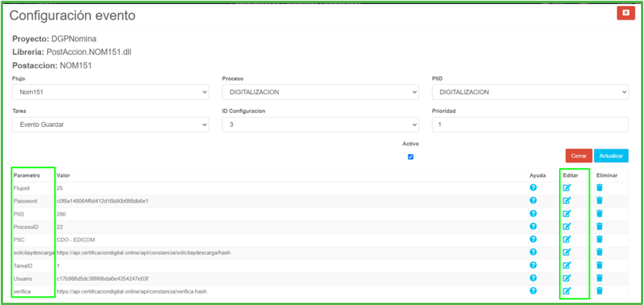Open help for the Flujoid parameter

(x=533, y=188)
